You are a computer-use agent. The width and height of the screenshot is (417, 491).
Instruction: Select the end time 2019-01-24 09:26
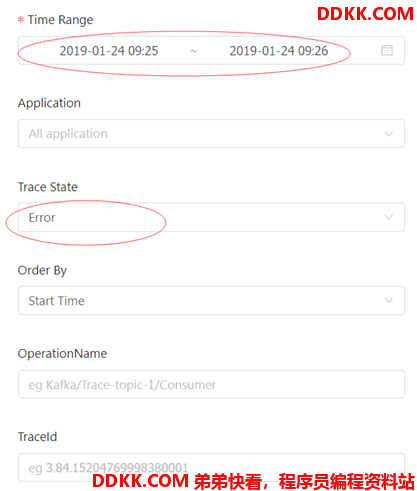point(279,51)
